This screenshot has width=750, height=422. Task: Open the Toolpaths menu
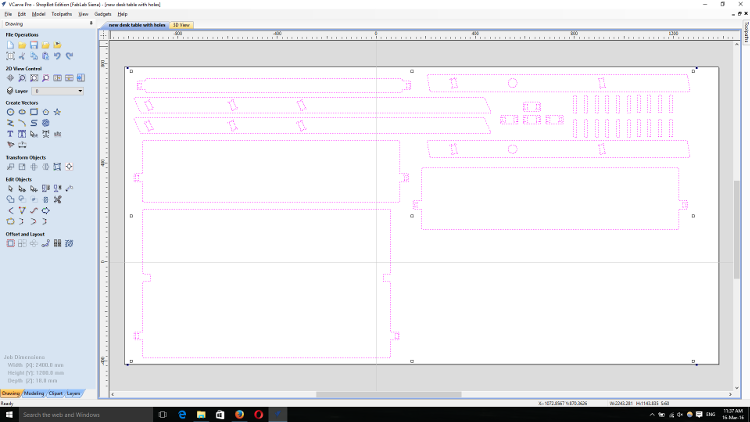[x=61, y=14]
